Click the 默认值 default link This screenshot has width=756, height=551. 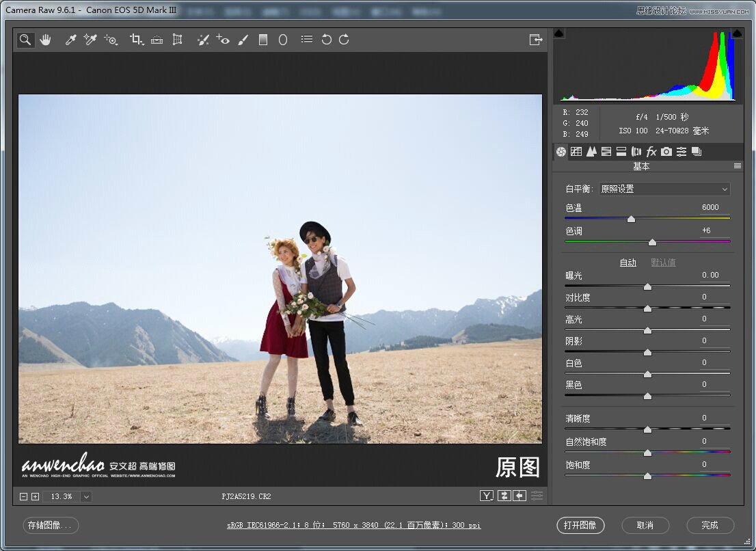coord(664,263)
